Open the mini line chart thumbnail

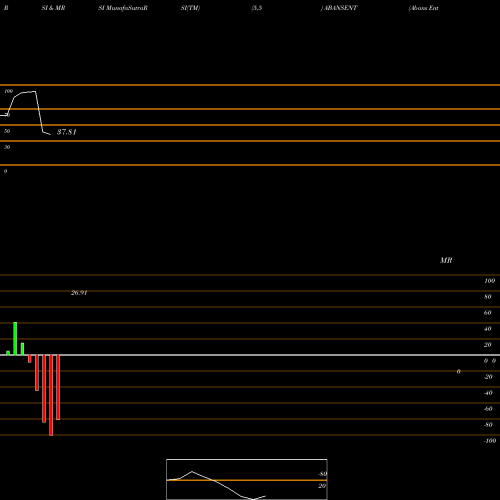[x=247, y=479]
